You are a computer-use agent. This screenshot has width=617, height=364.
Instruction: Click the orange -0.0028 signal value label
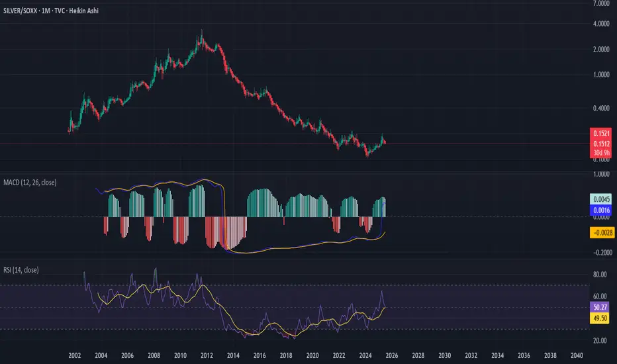(x=602, y=233)
